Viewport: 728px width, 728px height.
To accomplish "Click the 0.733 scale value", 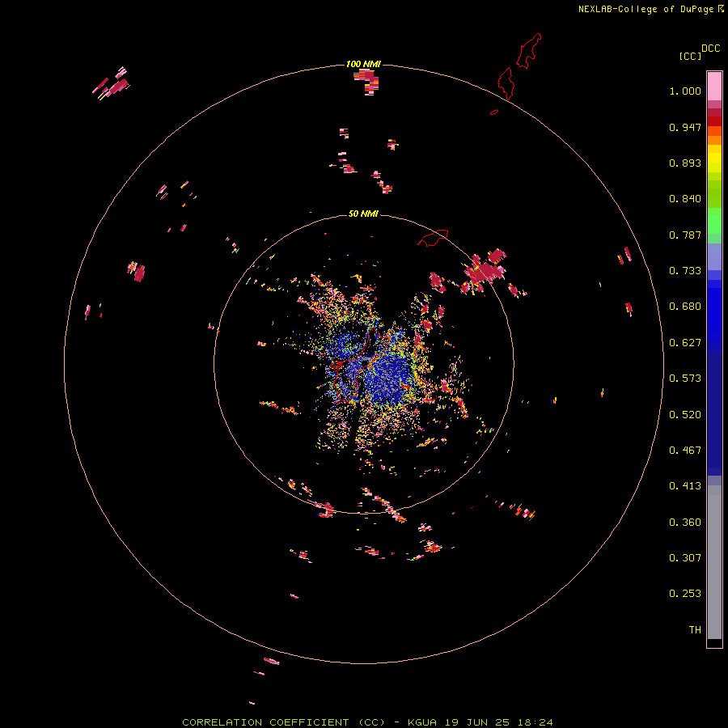I will tap(685, 271).
